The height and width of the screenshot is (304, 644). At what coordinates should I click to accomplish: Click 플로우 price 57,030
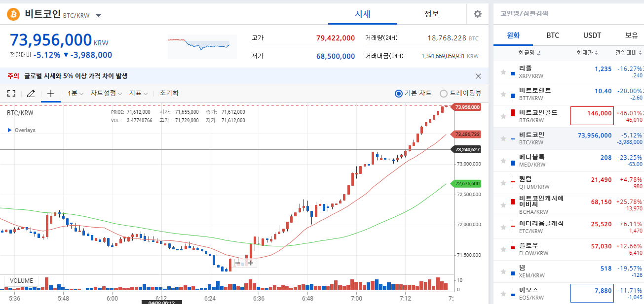[601, 246]
